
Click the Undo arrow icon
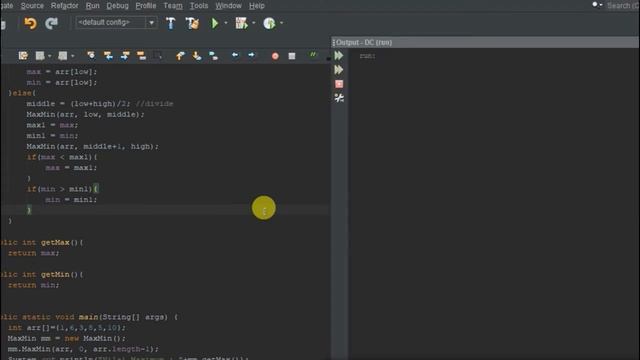[30, 23]
